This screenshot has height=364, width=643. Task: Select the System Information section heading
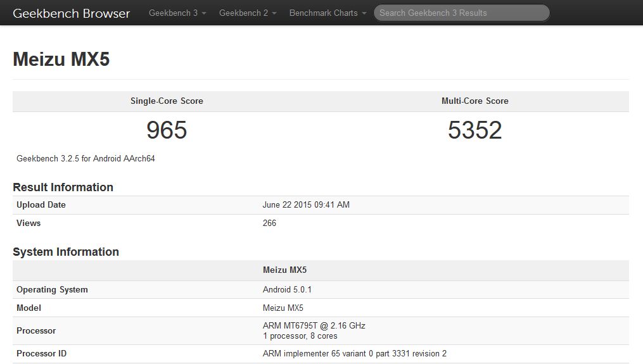click(66, 252)
